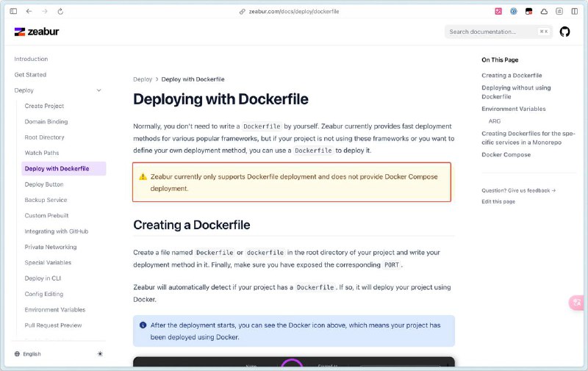Image resolution: width=588 pixels, height=371 pixels.
Task: Open Private Networking sidebar page
Action: (x=51, y=247)
